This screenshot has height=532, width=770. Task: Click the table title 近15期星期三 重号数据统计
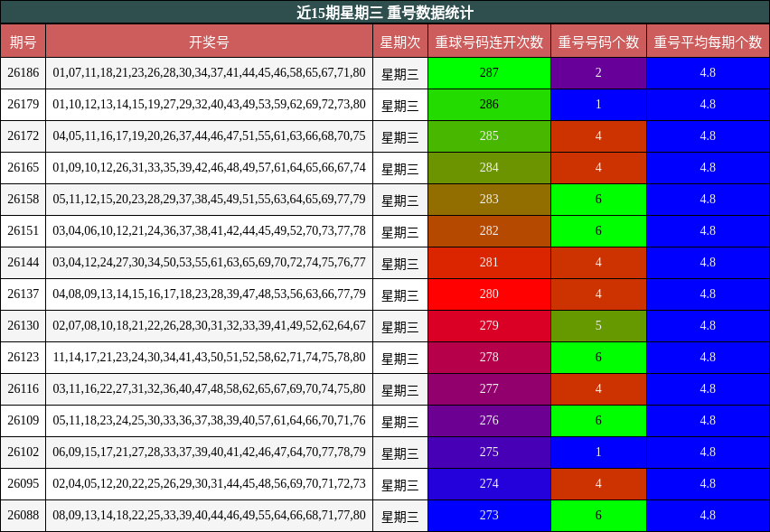(385, 13)
